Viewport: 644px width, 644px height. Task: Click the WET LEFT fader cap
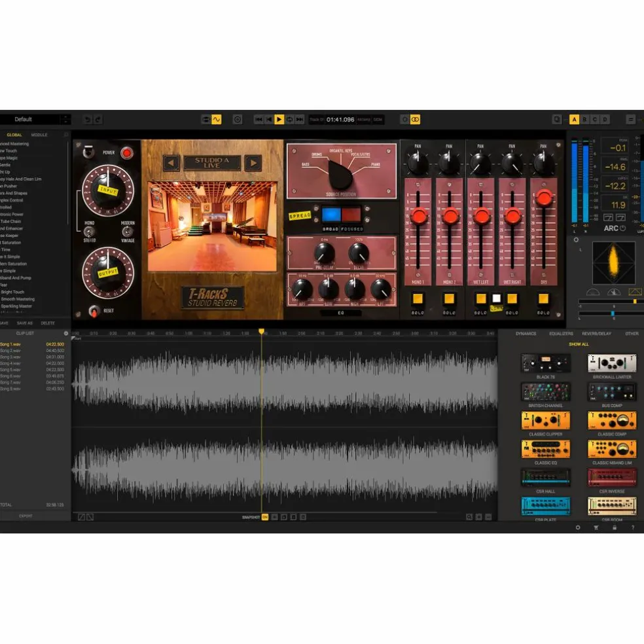481,215
